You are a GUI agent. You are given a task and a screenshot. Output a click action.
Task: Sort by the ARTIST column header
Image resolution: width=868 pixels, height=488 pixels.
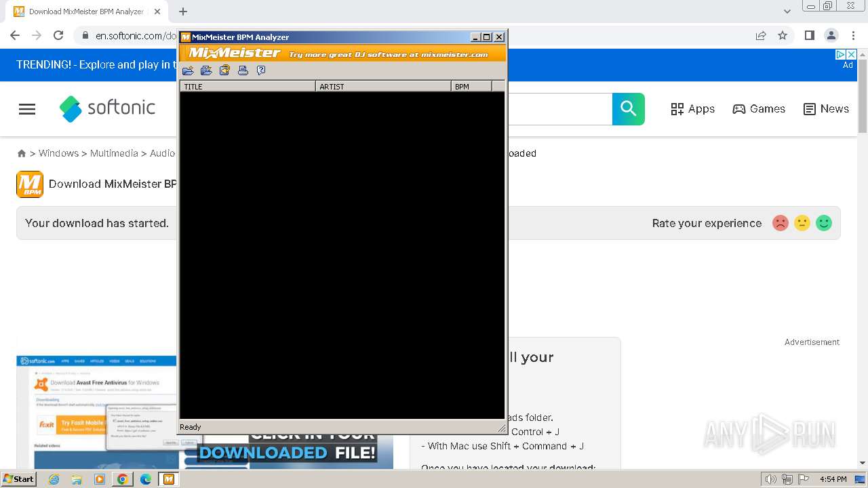(x=383, y=86)
